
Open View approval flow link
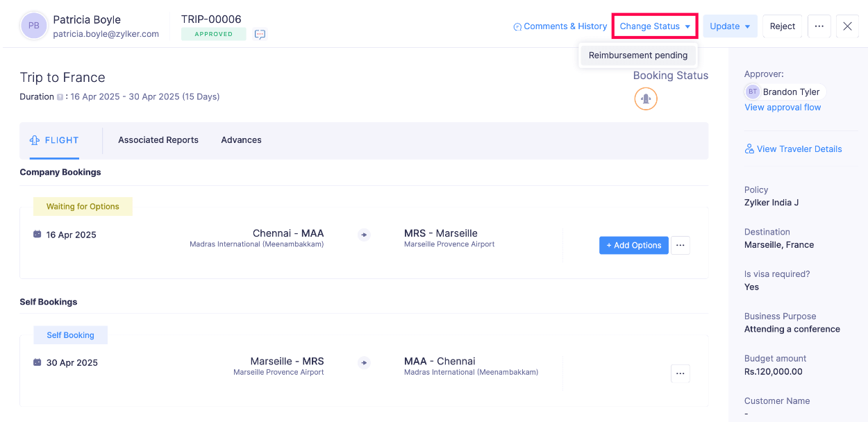pos(783,108)
